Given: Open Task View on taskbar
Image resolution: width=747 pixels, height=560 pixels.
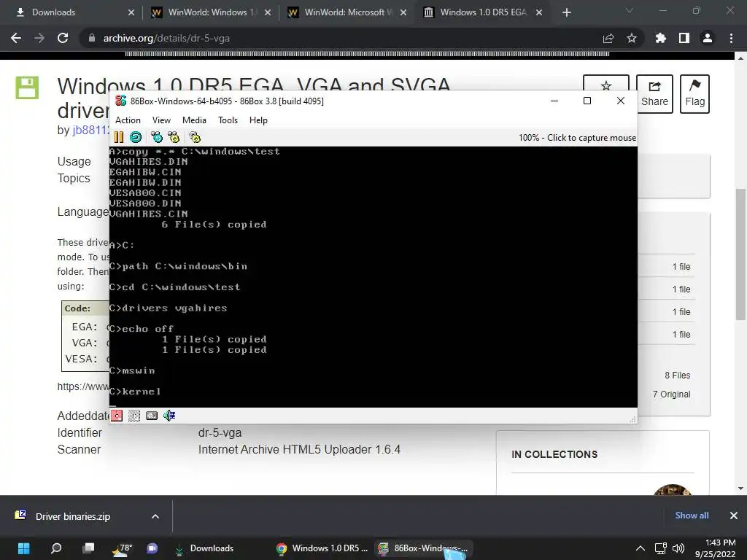Looking at the screenshot, I should [88, 548].
